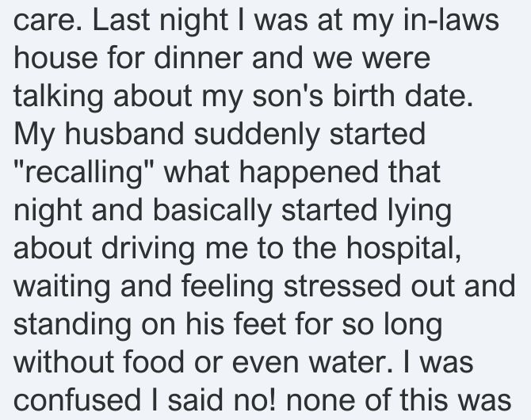Image resolution: width=531 pixels, height=420 pixels.
Task: Click the word "waiting" at line start
Action: coord(62,287)
